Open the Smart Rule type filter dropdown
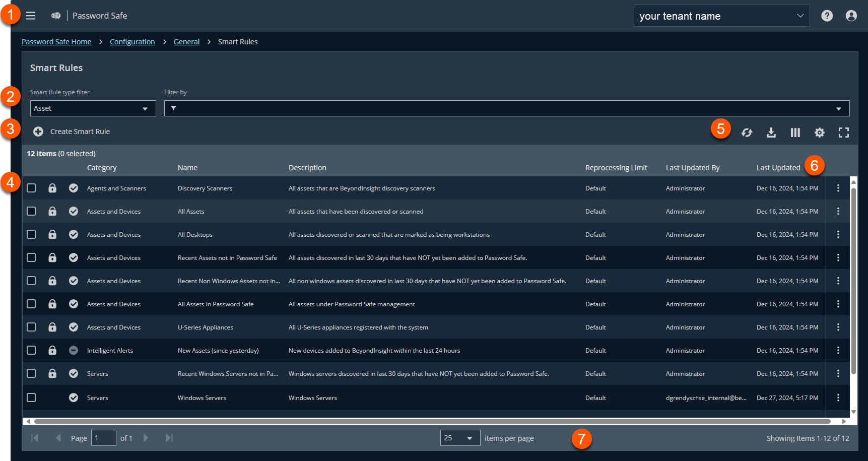Viewport: 868px width, 461px height. [x=93, y=108]
